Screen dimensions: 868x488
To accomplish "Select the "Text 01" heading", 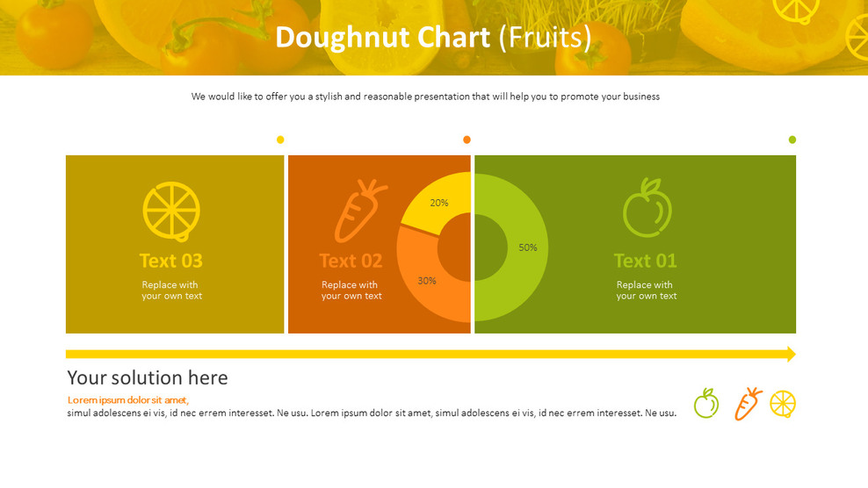I will click(646, 261).
